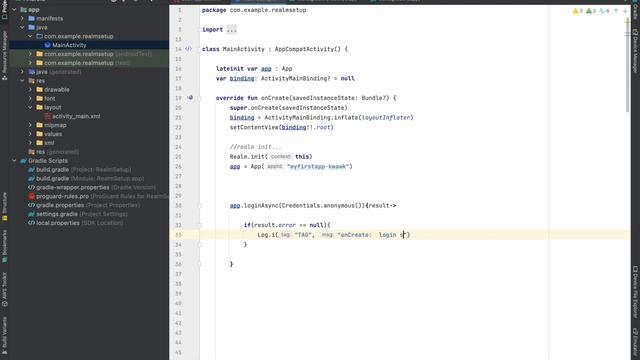640x360 pixels.
Task: Click the Gradle Scripts elephant icon
Action: [23, 161]
